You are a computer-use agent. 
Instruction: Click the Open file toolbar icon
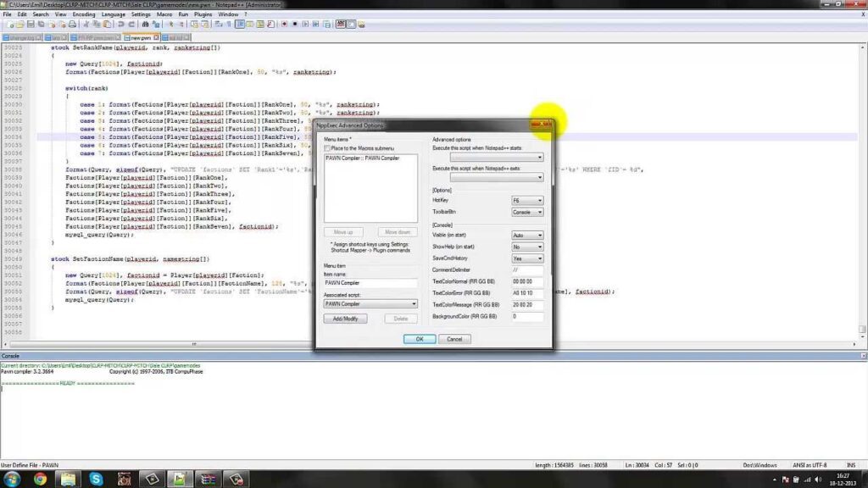tap(20, 25)
